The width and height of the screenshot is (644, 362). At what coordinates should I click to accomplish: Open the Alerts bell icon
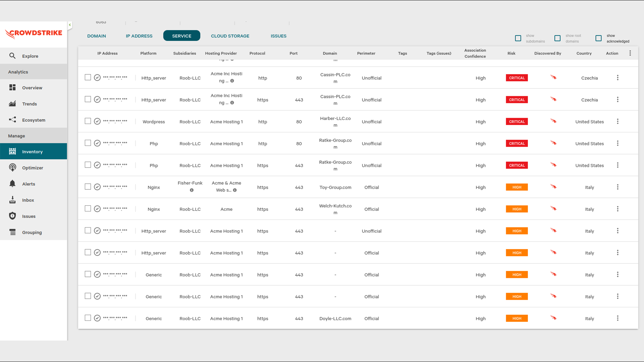click(x=12, y=184)
